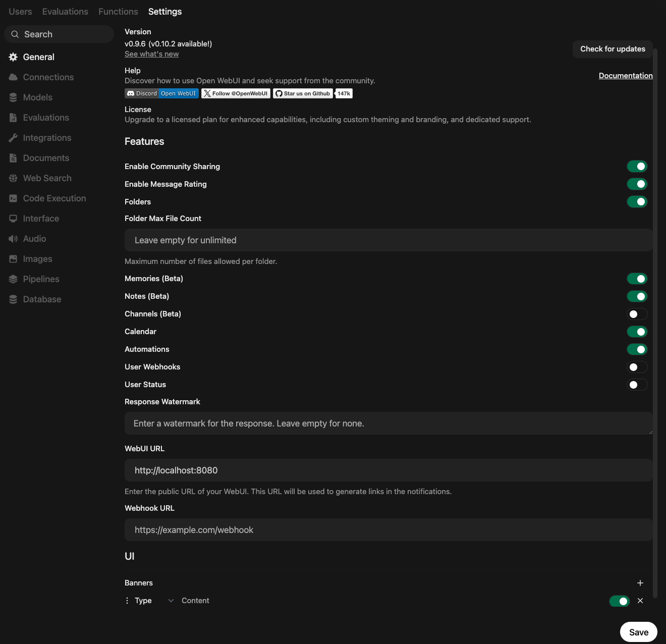This screenshot has height=644, width=666.
Task: Click the Images picture icon
Action: tap(13, 259)
